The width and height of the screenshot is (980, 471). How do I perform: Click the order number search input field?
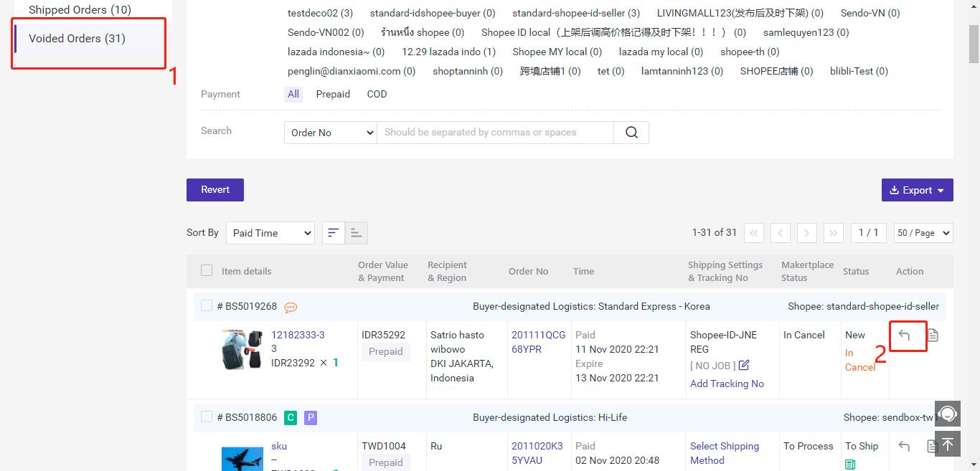point(495,133)
